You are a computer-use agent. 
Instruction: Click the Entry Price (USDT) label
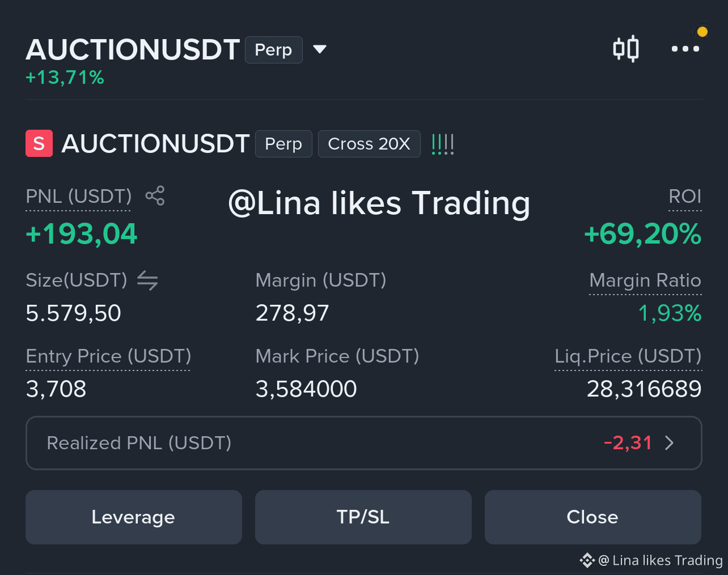coord(108,356)
